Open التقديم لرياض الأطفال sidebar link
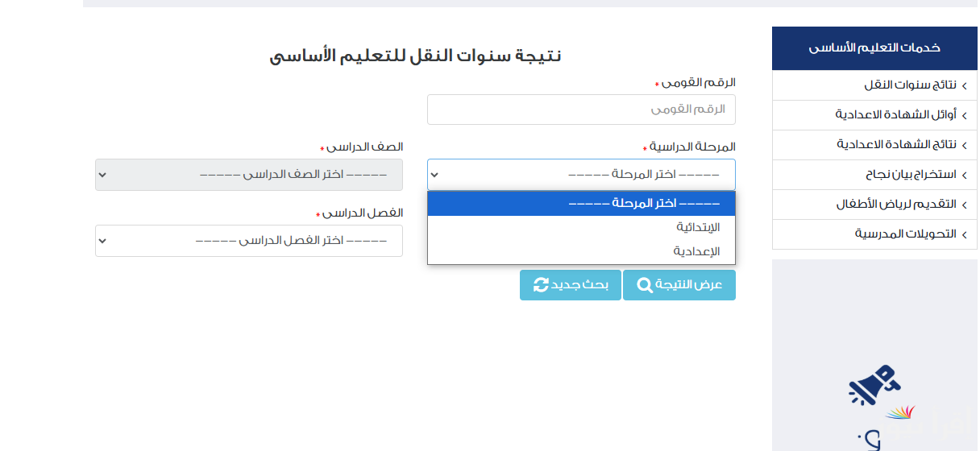 (874, 205)
